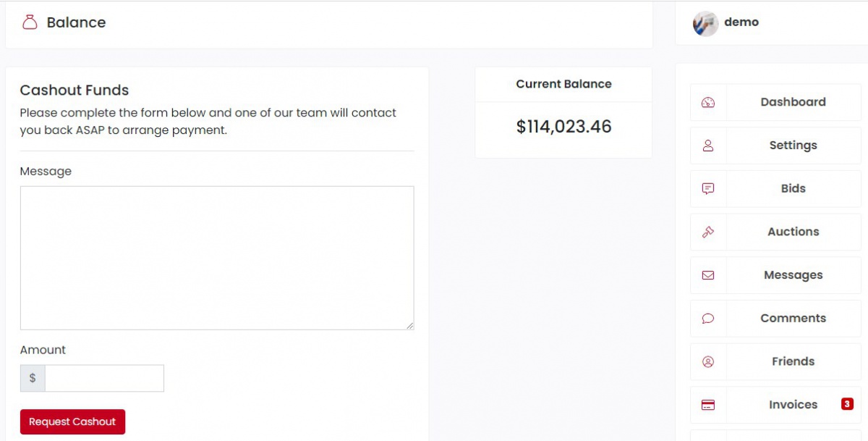Image resolution: width=868 pixels, height=441 pixels.
Task: Focus the Message text area
Action: [217, 258]
